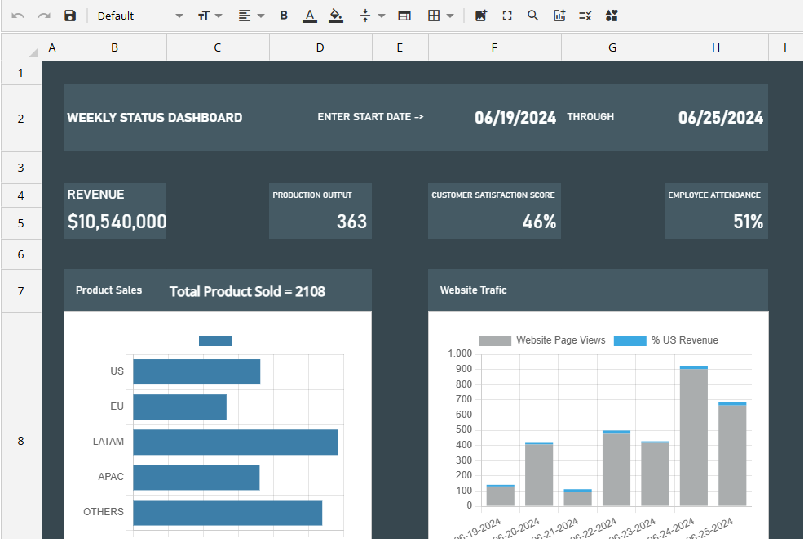Click the toolbar search magnifier icon
Image resolution: width=803 pixels, height=539 pixels.
tap(532, 16)
